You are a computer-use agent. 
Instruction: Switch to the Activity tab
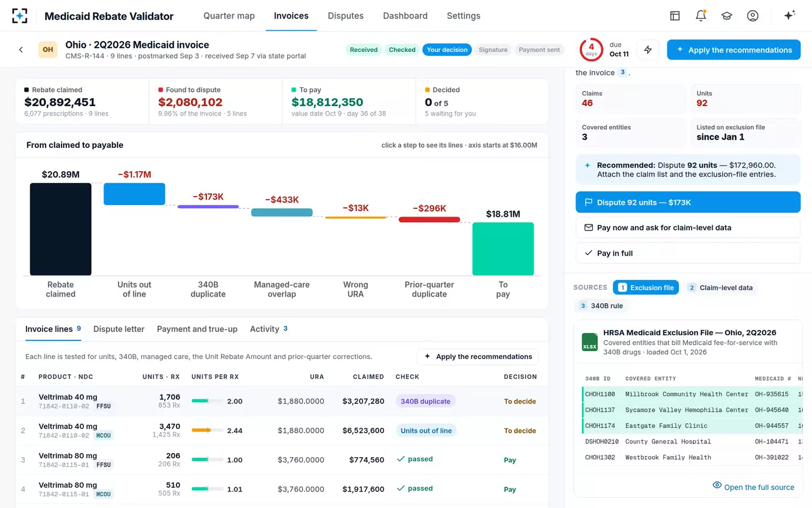(x=269, y=329)
